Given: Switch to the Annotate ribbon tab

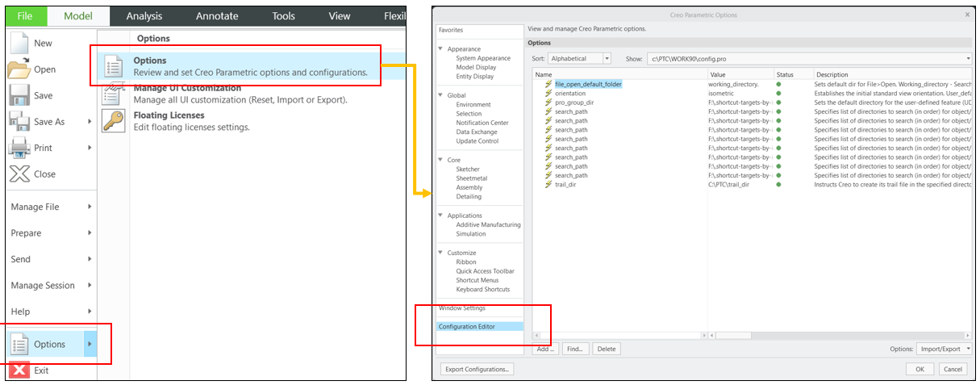Looking at the screenshot, I should tap(217, 16).
